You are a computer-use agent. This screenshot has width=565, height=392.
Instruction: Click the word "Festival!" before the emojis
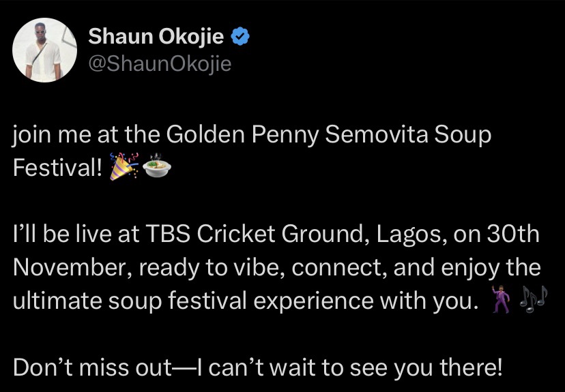coord(58,168)
